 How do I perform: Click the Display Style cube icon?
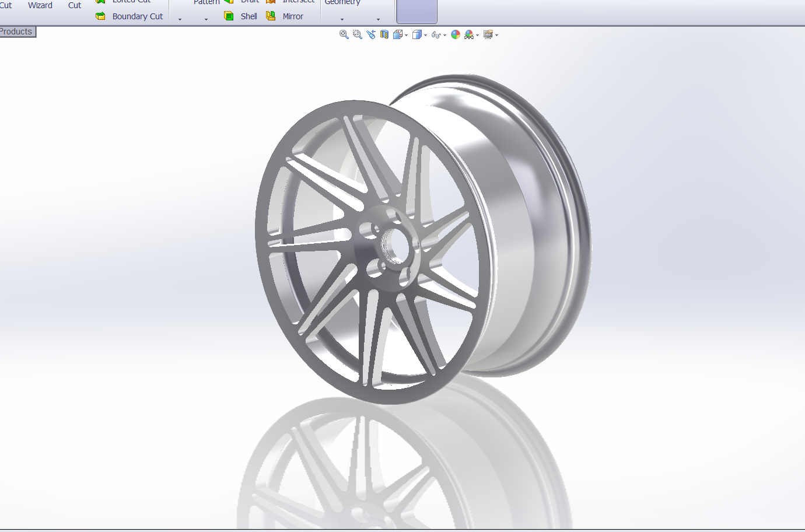point(417,34)
